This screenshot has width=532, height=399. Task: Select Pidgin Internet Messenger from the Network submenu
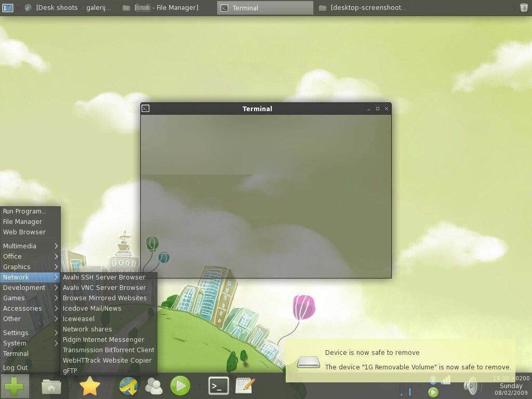click(104, 339)
